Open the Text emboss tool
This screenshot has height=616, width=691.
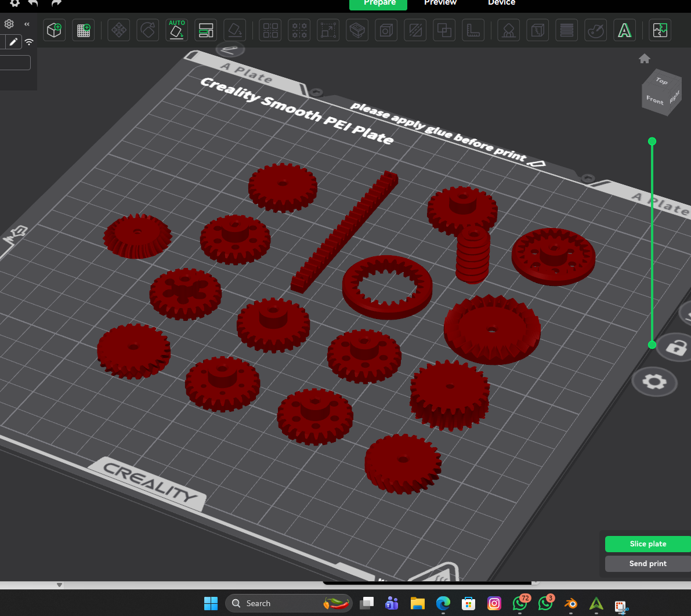[x=624, y=30]
